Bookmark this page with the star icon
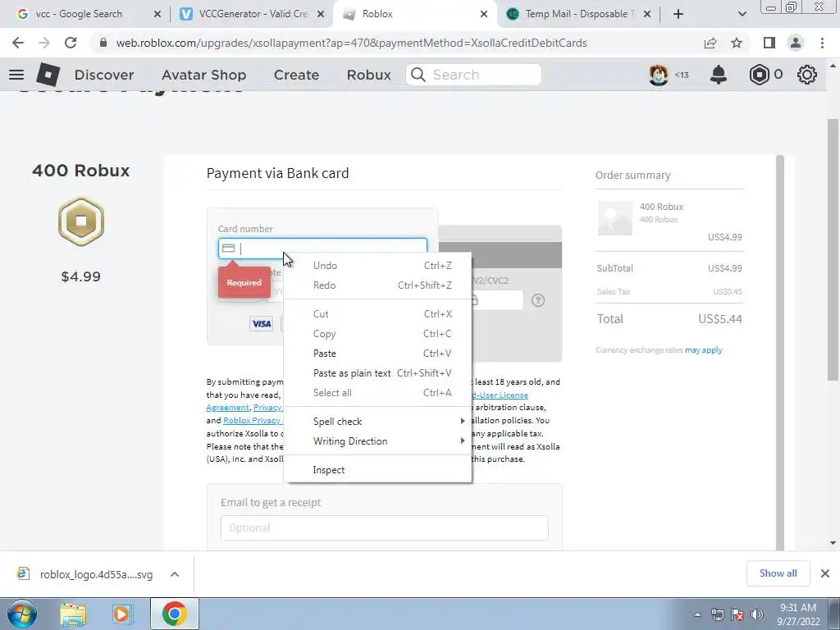 click(737, 43)
